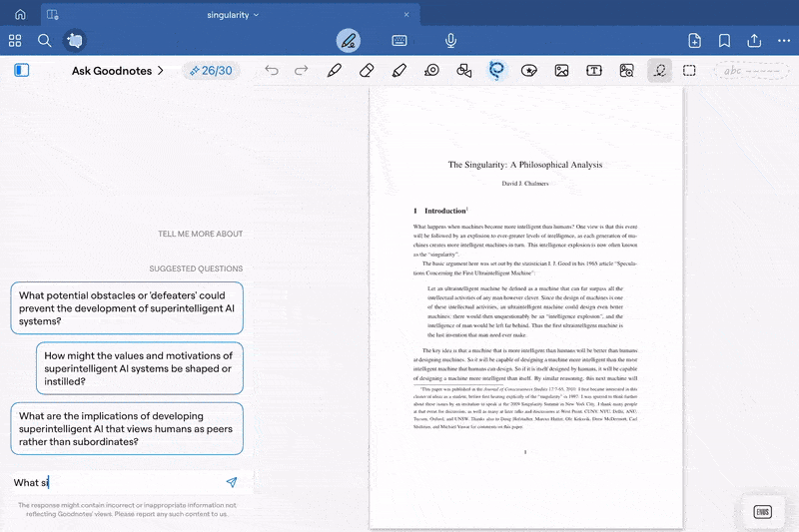Open the three-dot more options menu
799x532 pixels.
pos(782,41)
